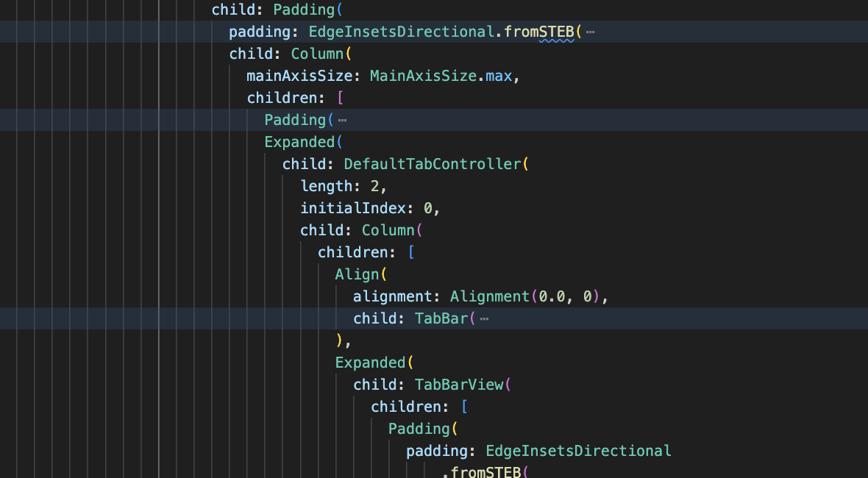Click the lowercase alignment property
The height and width of the screenshot is (478, 868).
point(393,296)
